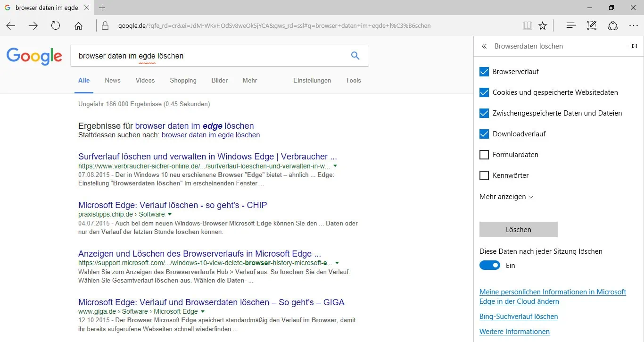Open Google Einstellungen menu
The width and height of the screenshot is (644, 342).
coord(312,80)
